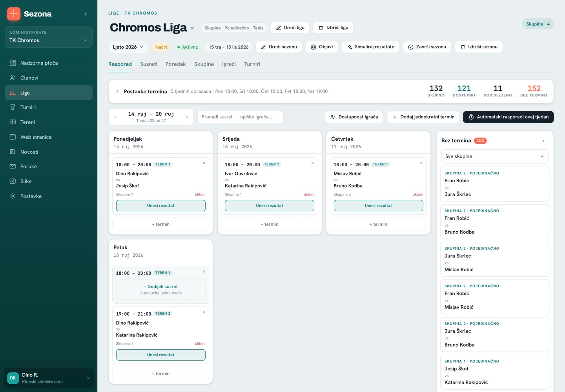The height and width of the screenshot is (392, 565).
Task: Open the Ljeto 2026 season dropdown
Action: point(128,47)
